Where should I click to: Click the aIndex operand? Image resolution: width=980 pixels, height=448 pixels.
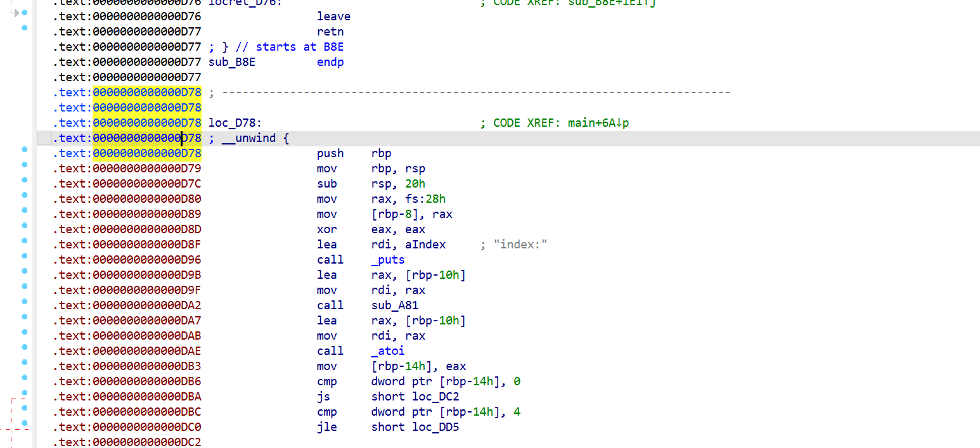coord(425,245)
